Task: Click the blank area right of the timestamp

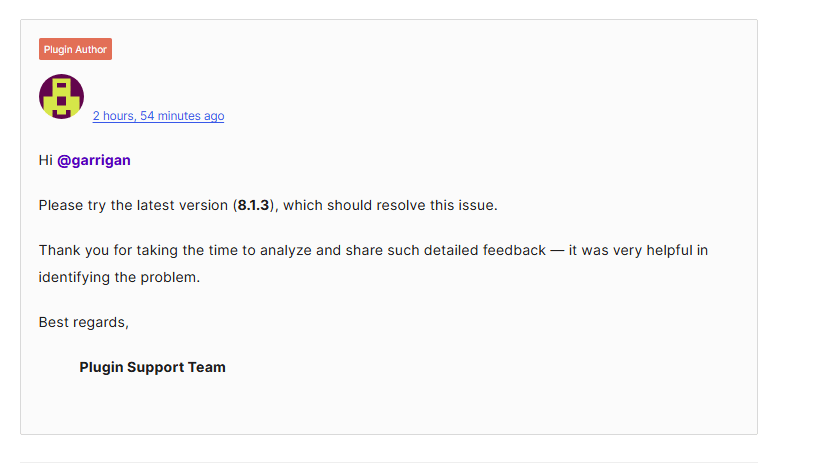Action: point(450,116)
